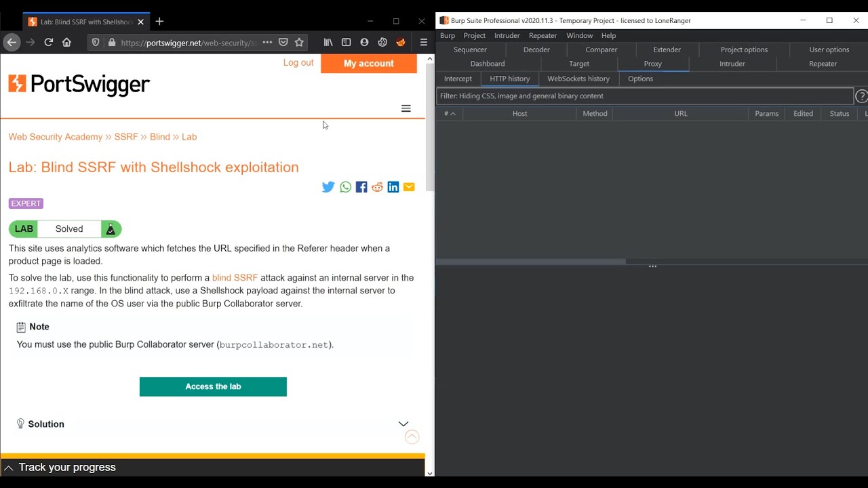Go back in Firefox history

coord(12,42)
